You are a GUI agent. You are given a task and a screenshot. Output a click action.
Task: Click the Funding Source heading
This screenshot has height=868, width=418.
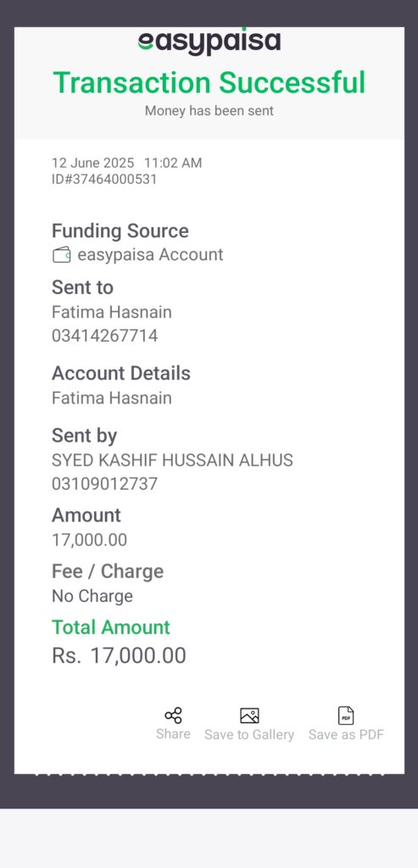(120, 231)
